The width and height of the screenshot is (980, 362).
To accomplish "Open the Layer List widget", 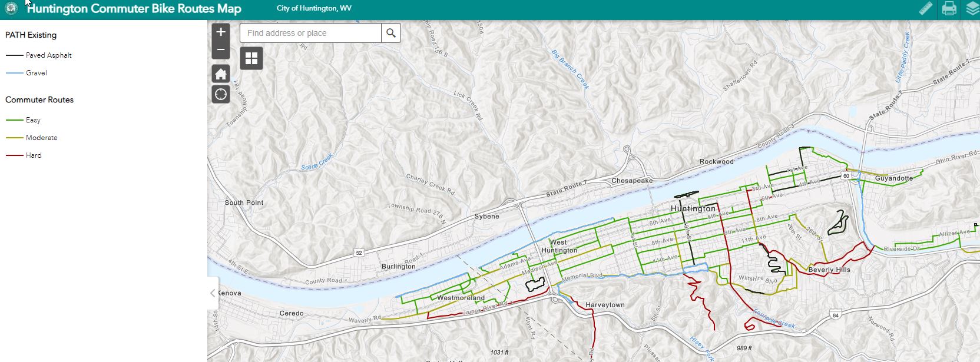I will tap(972, 9).
